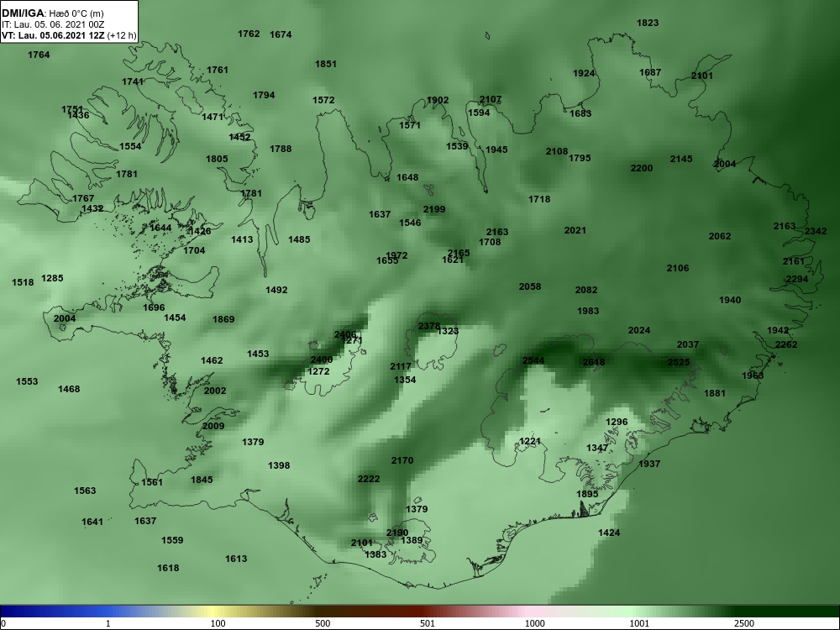Click the map value 2062
The height and width of the screenshot is (630, 840).
pyautogui.click(x=720, y=236)
